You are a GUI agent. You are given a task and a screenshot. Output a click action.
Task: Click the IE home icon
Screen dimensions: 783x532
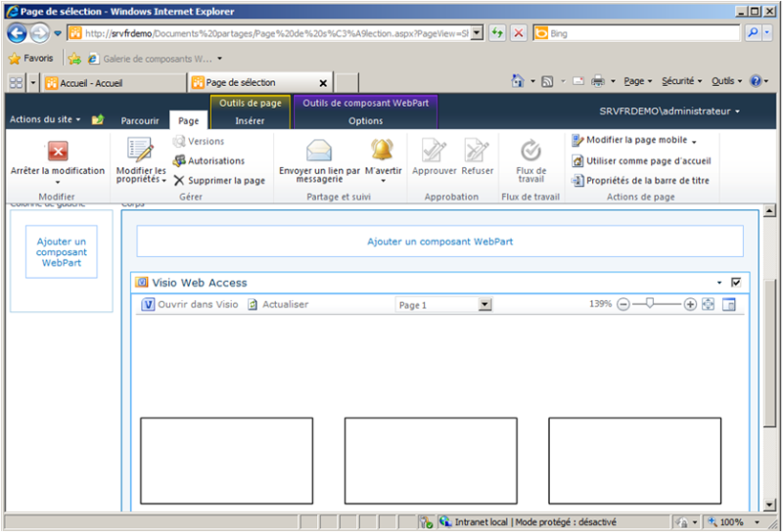click(518, 81)
